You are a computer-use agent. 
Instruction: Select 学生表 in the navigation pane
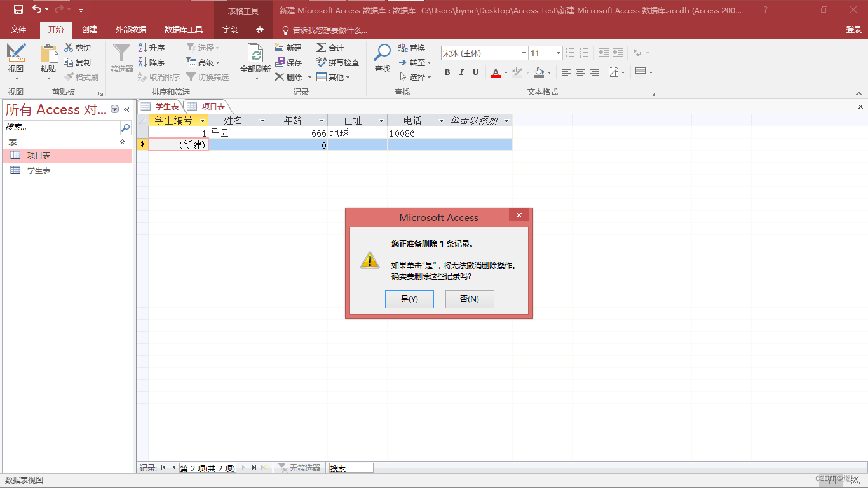coord(67,171)
